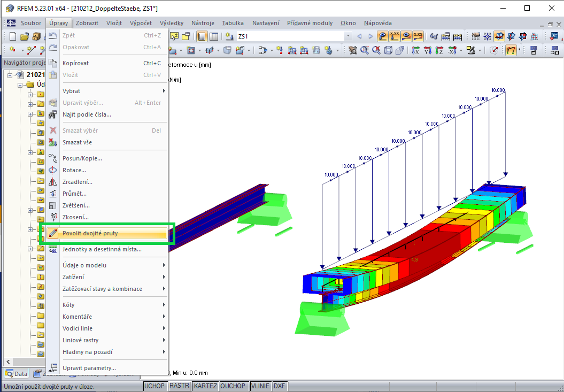This screenshot has height=392, width=564.
Task: Switch to the Data navigator tab
Action: (x=16, y=374)
